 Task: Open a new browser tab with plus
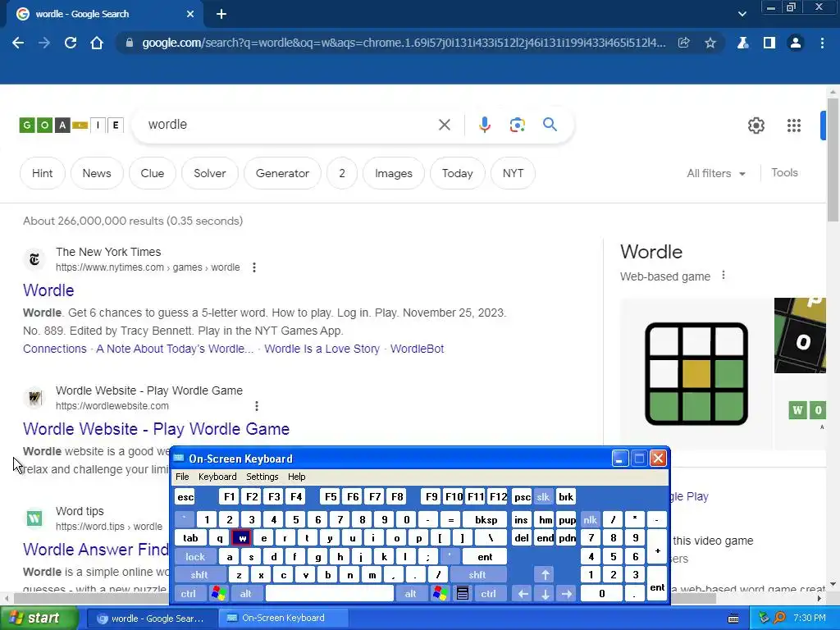click(221, 14)
